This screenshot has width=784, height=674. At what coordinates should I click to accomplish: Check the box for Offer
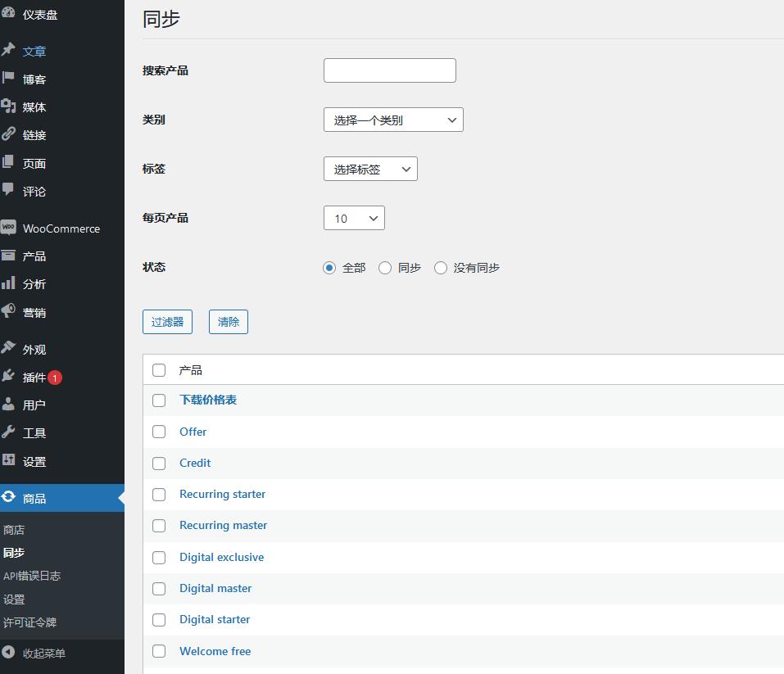[x=159, y=432]
